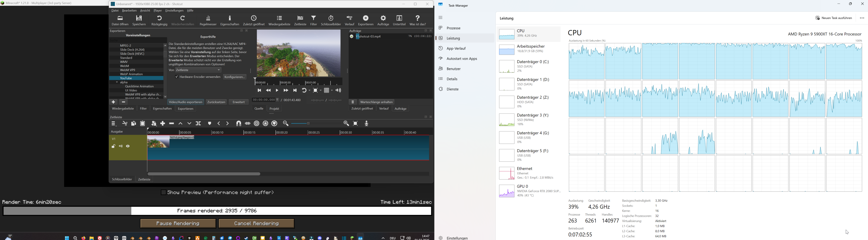
Task: Collapse the alpha presets group
Action: click(117, 82)
